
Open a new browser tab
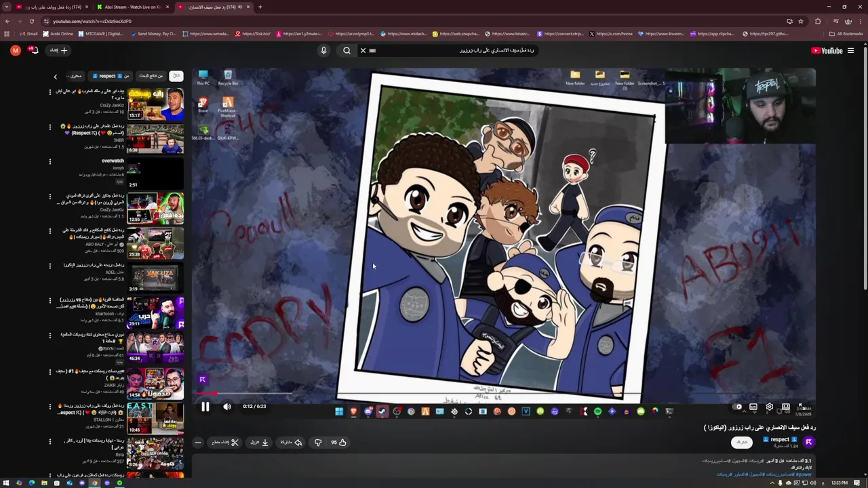[x=260, y=7]
